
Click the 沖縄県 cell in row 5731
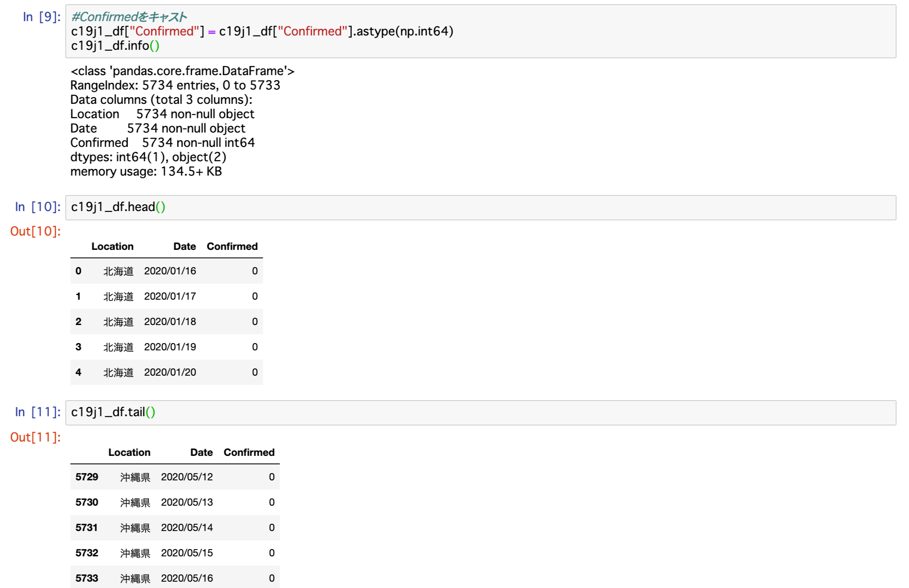tap(135, 528)
